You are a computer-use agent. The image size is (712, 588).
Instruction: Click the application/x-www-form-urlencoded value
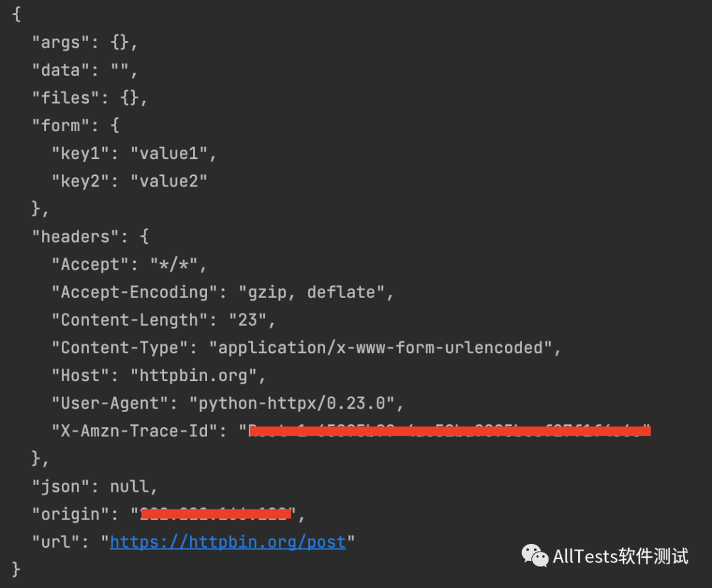380,347
